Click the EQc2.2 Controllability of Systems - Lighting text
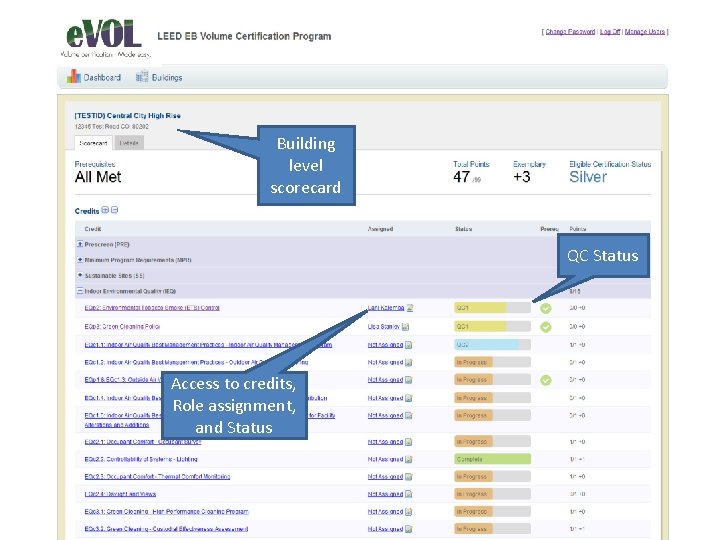The height and width of the screenshot is (540, 720). (141, 459)
